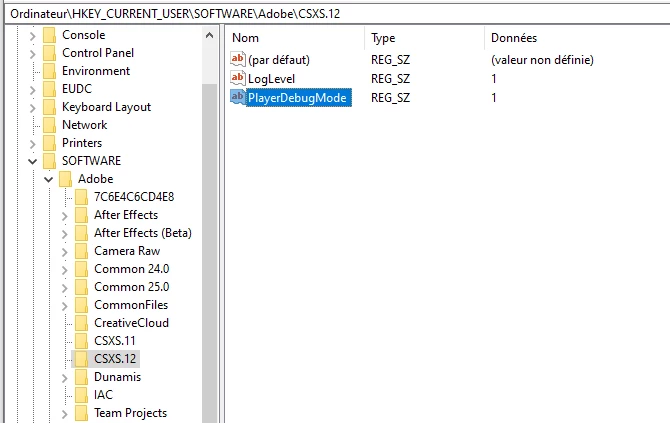The height and width of the screenshot is (423, 670).
Task: Select the IAC key label
Action: click(103, 395)
